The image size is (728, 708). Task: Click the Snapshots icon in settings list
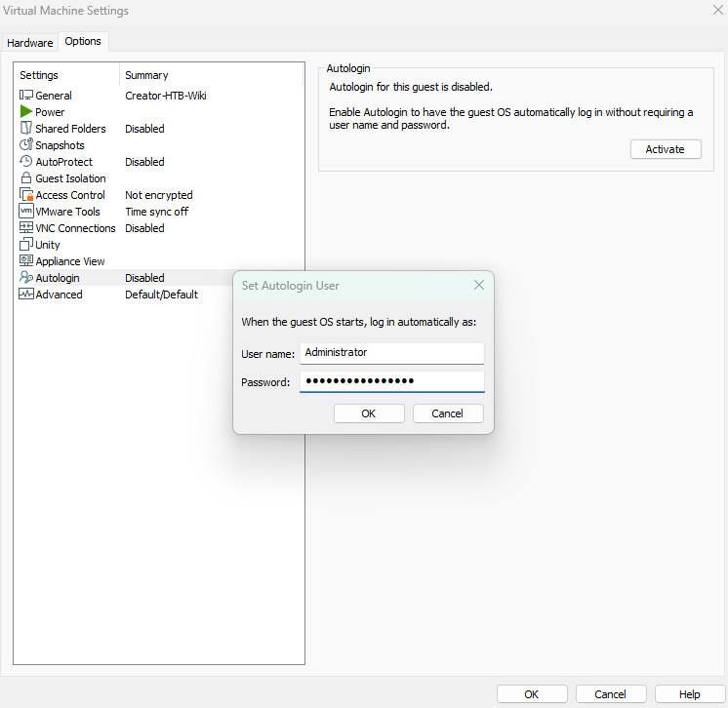[x=26, y=145]
